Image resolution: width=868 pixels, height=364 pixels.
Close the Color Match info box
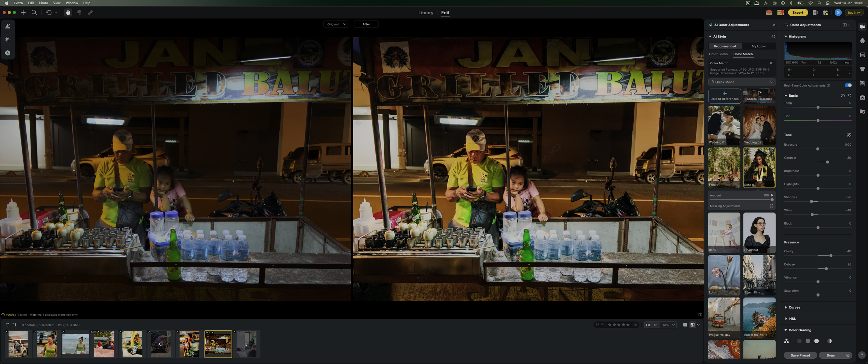coord(771,63)
